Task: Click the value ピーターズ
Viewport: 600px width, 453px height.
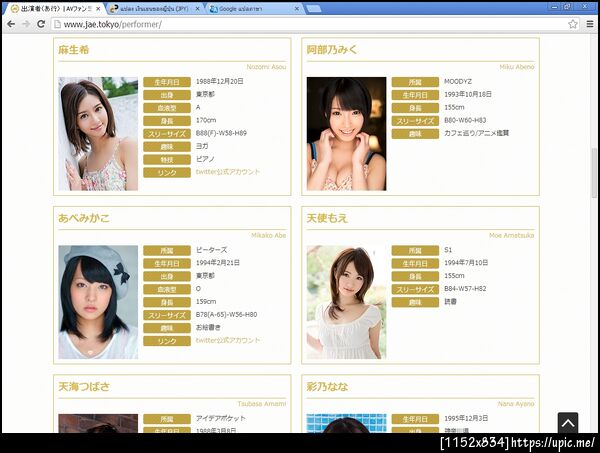Action: [x=211, y=250]
